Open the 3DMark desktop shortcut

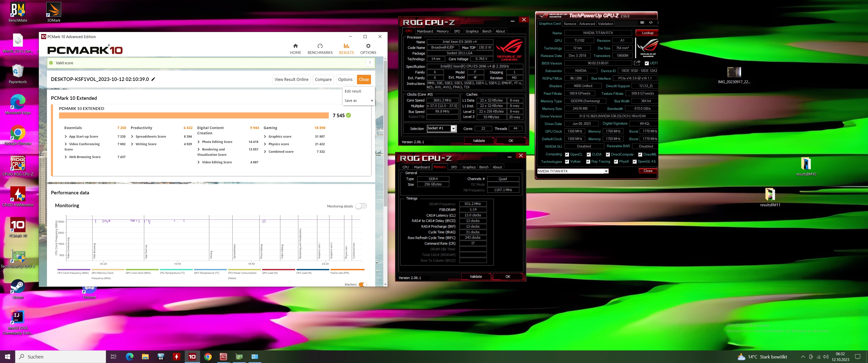(x=53, y=12)
